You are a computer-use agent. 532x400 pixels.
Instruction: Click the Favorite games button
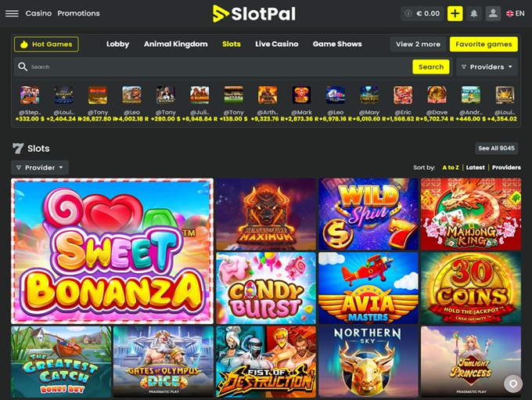point(483,44)
